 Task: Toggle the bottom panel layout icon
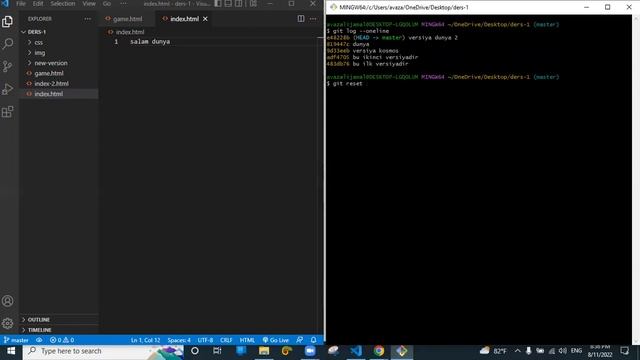228,4
